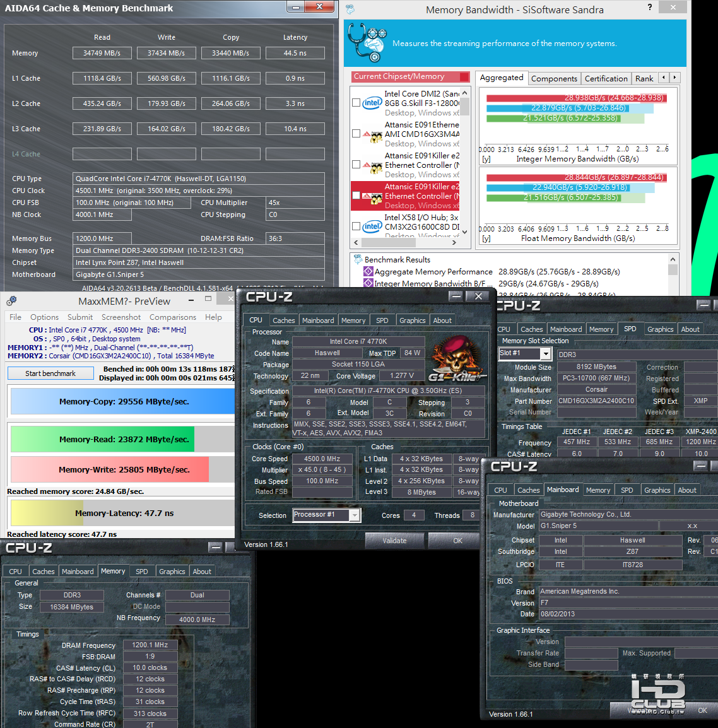The width and height of the screenshot is (718, 728).
Task: Open the Submit menu in MaxxMEM
Action: [80, 317]
